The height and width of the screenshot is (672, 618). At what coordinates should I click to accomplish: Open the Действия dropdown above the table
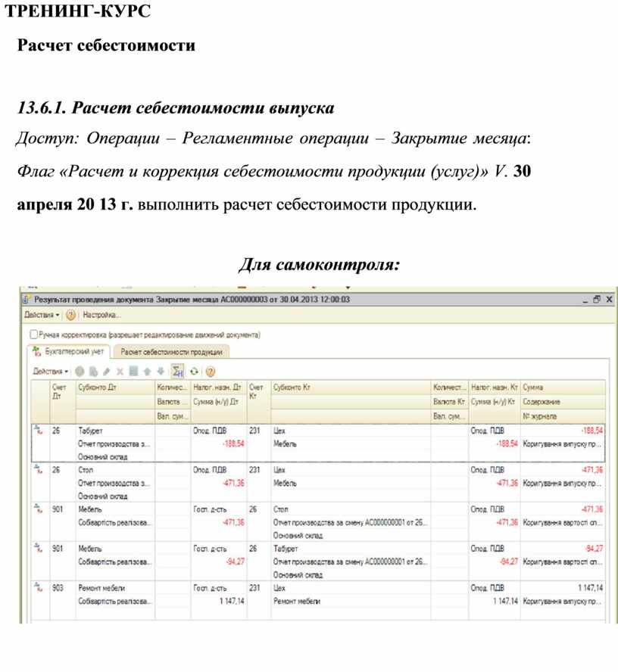point(51,372)
